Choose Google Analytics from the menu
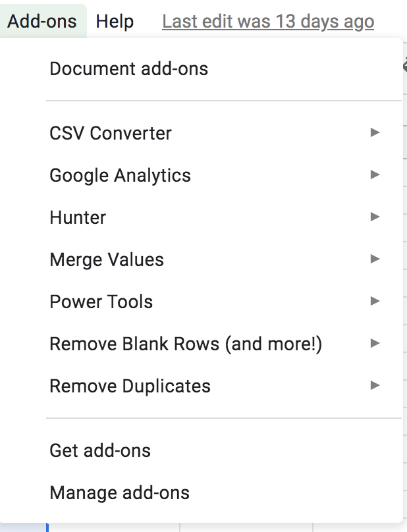Image resolution: width=407 pixels, height=532 pixels. click(120, 175)
